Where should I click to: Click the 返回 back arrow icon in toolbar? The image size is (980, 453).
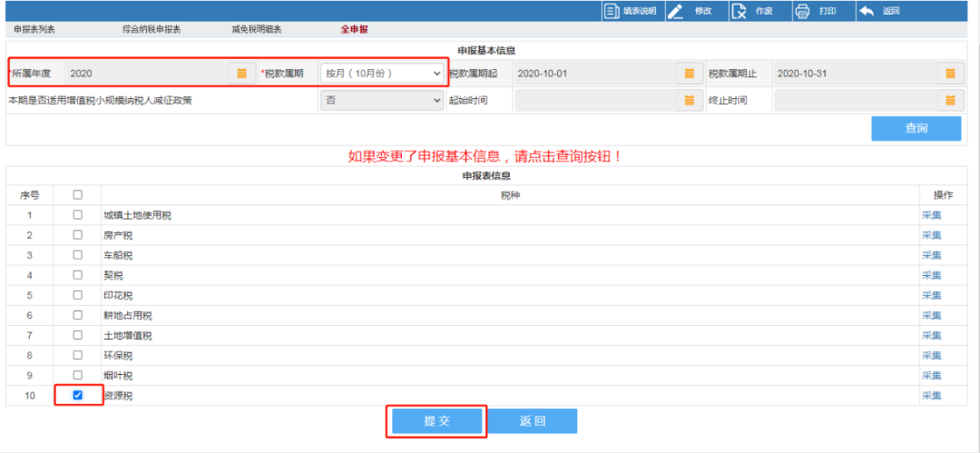point(867,11)
